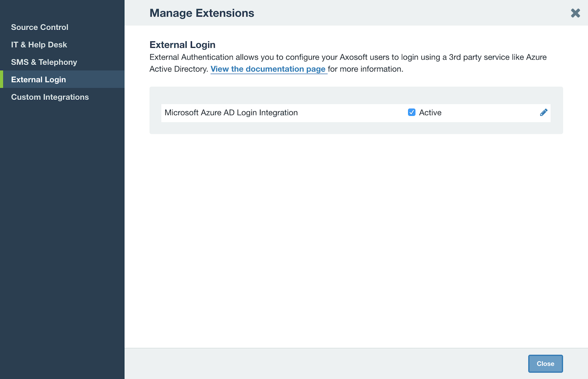Open the Source Control section
This screenshot has height=379, width=588.
click(40, 27)
